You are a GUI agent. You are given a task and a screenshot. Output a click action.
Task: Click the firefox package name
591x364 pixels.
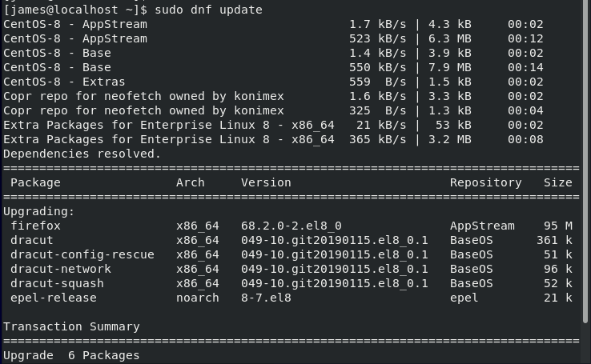click(35, 226)
